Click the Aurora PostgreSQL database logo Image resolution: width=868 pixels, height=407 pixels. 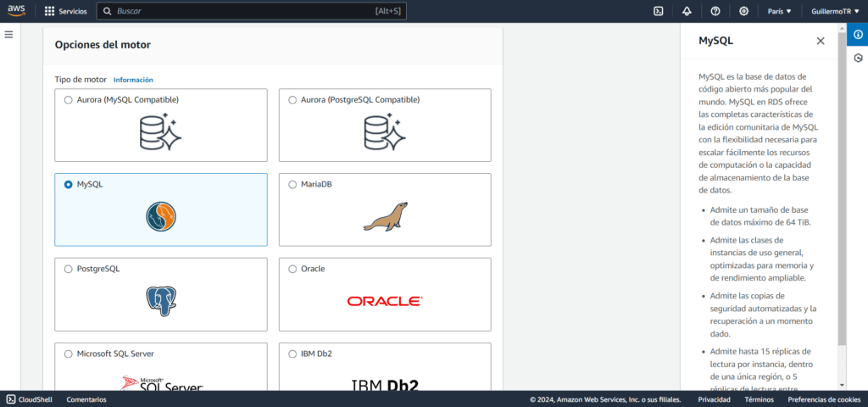pos(385,131)
